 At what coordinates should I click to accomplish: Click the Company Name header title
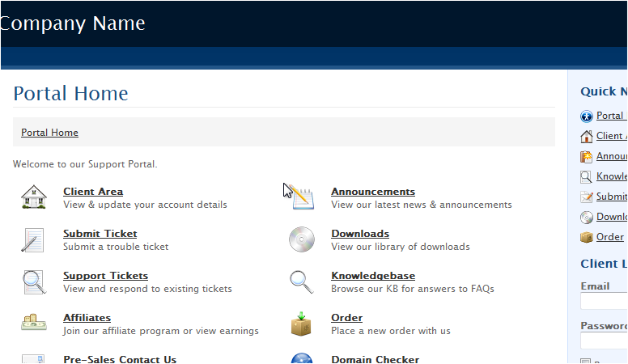pos(73,23)
